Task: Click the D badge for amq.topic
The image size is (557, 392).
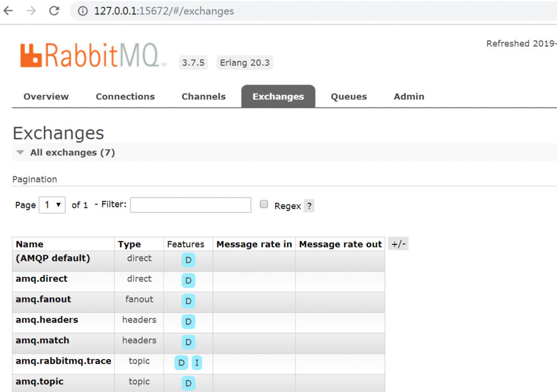Action: [188, 383]
